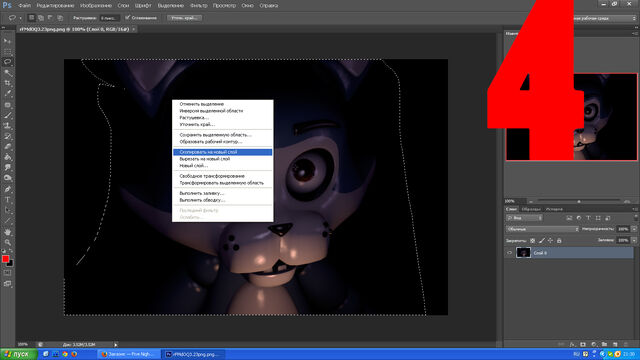Screen dimensions: 640x360
Task: Select the Clone Stamp tool
Action: click(x=7, y=126)
